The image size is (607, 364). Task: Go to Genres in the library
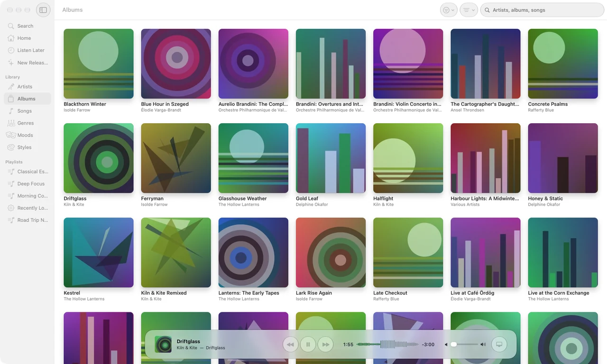(x=28, y=123)
